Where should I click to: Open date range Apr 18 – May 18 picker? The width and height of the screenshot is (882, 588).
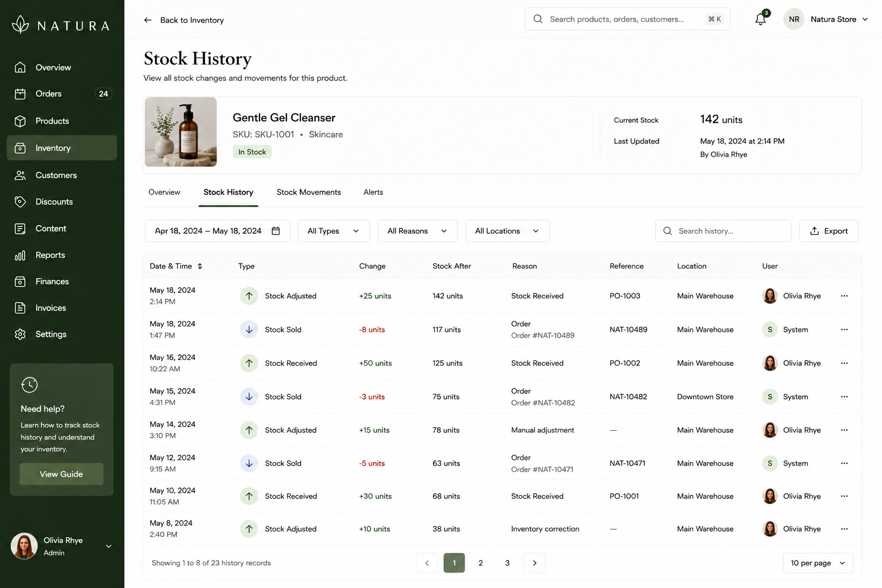point(217,231)
